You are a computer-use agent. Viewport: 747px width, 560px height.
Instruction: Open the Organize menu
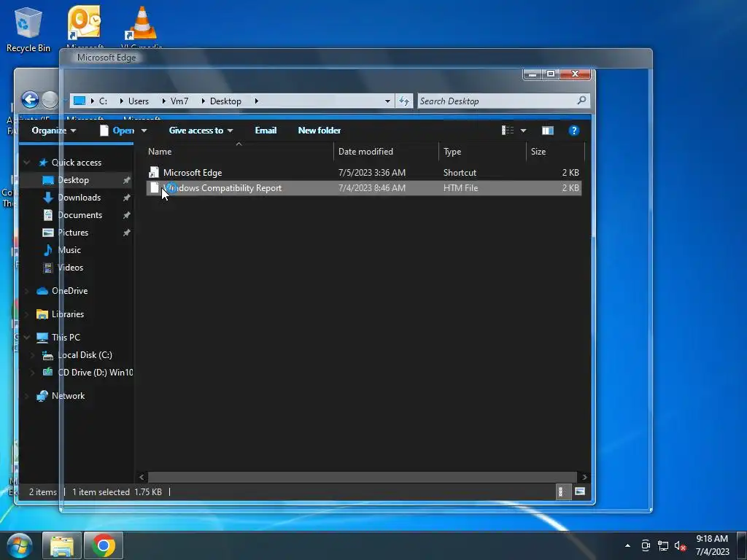pos(53,131)
